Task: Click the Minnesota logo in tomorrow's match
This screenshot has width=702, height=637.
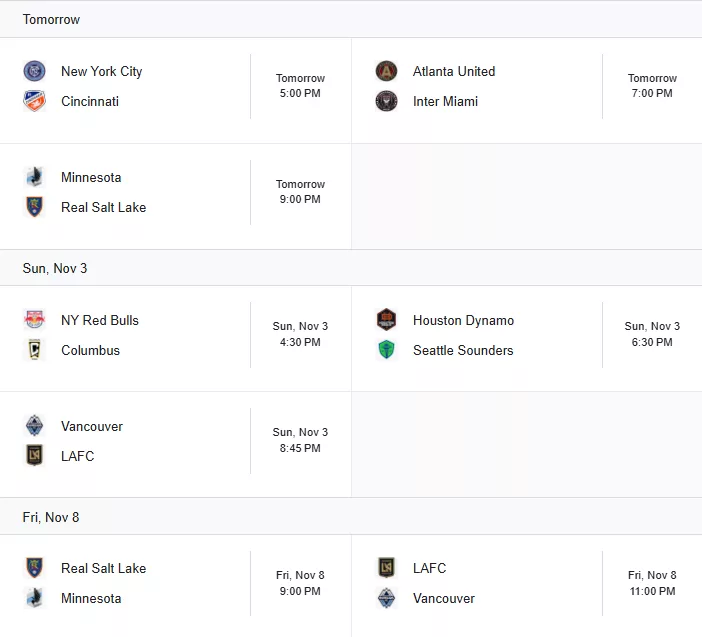Action: 34,177
